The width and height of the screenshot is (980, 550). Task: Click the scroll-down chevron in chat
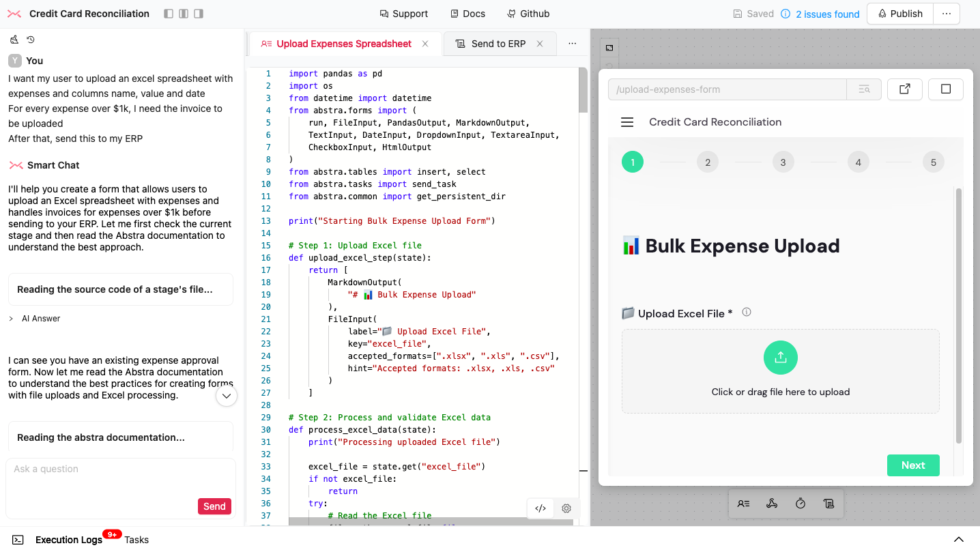tap(227, 396)
